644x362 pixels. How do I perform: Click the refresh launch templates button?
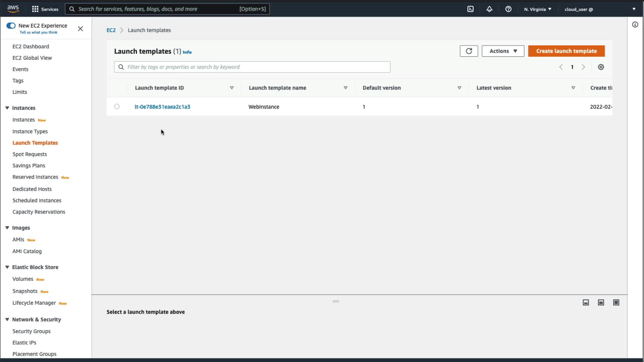469,51
